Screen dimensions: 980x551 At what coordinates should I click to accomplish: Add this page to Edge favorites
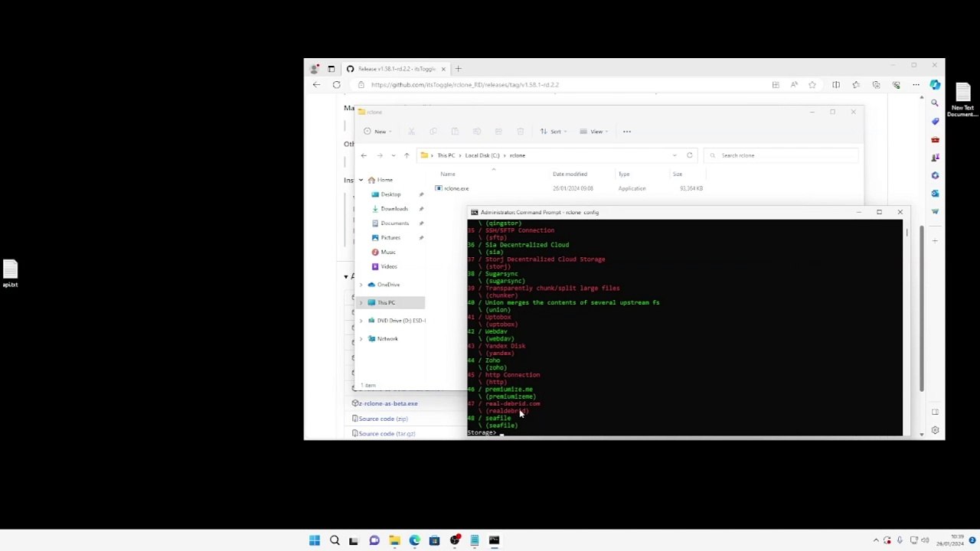[812, 85]
